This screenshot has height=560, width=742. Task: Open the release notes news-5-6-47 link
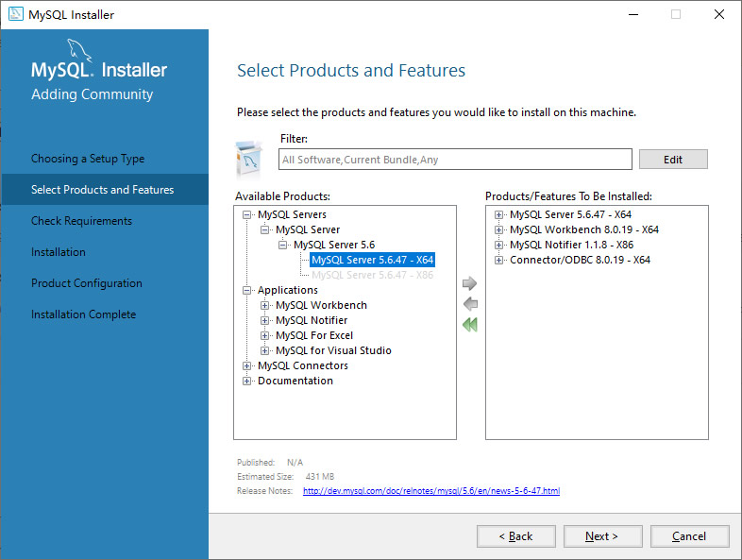431,491
